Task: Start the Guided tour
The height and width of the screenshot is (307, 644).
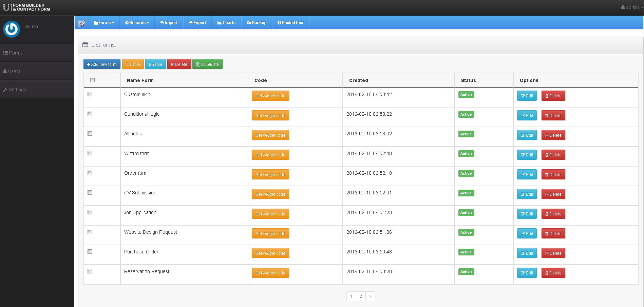Action: click(x=290, y=23)
